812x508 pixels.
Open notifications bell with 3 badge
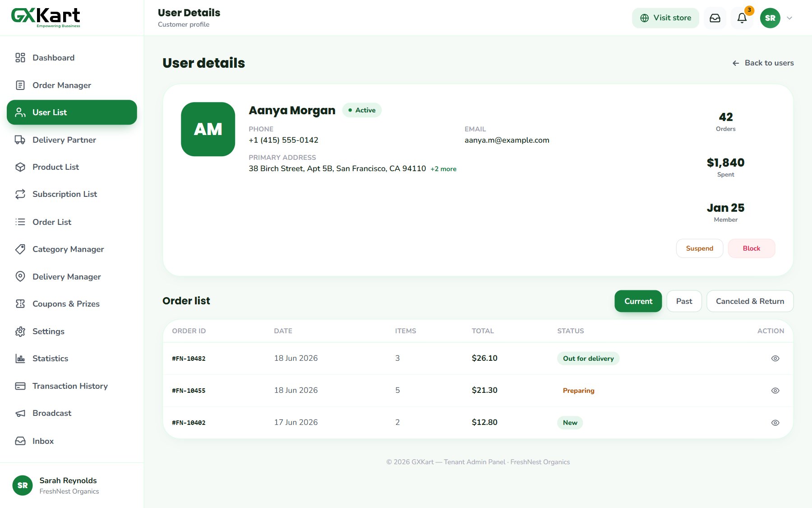coord(742,18)
